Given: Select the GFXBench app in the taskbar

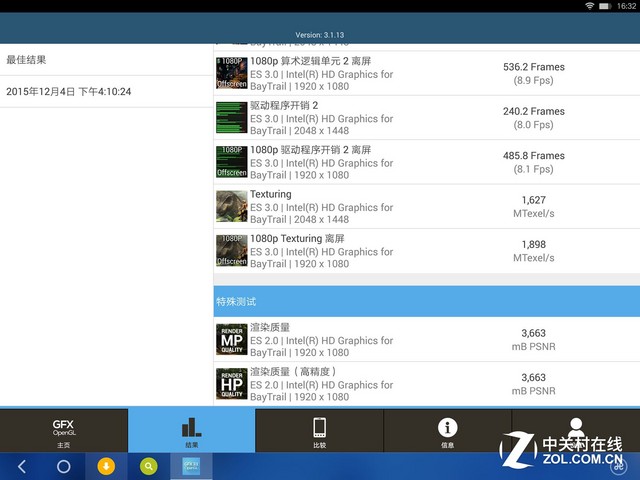Looking at the screenshot, I should pos(191,466).
